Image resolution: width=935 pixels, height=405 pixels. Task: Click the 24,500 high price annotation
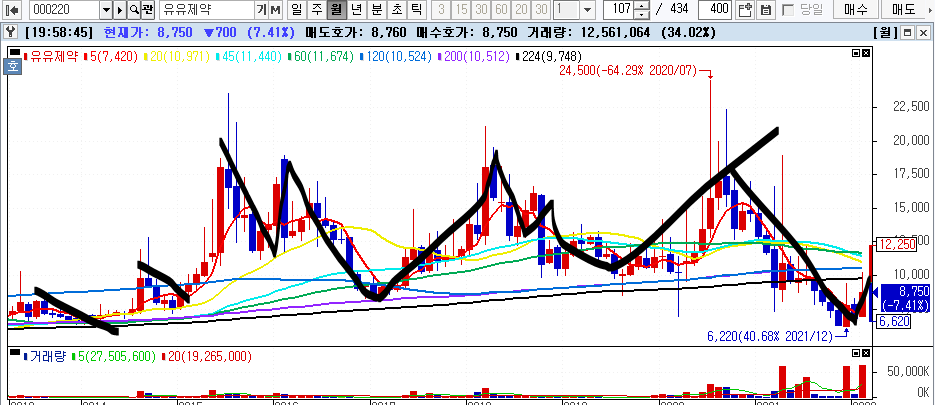[628, 71]
